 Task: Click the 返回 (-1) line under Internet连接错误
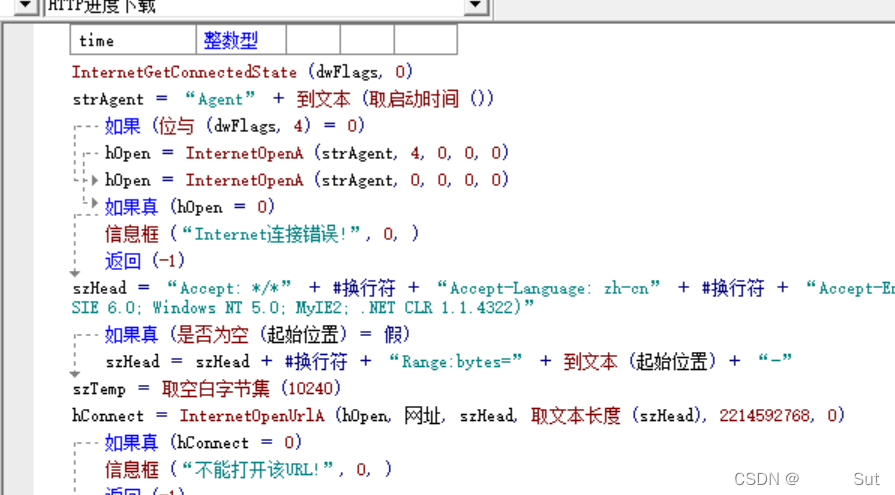pos(145,261)
